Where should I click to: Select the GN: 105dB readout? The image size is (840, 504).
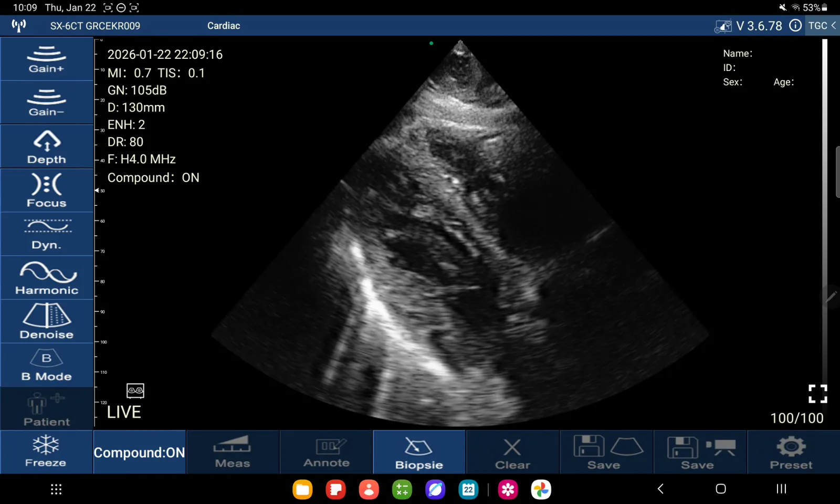pyautogui.click(x=137, y=90)
